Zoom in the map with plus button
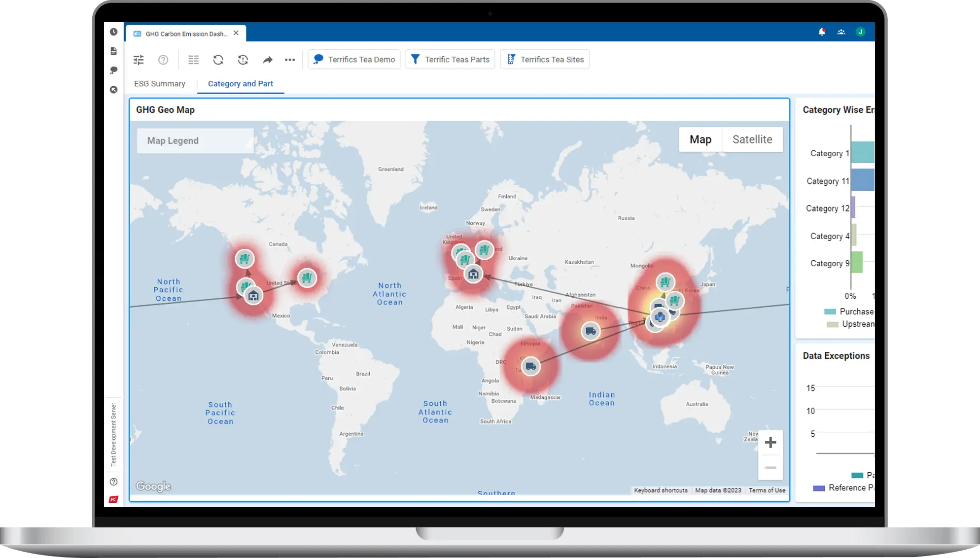Viewport: 980px width, 558px height. 770,443
